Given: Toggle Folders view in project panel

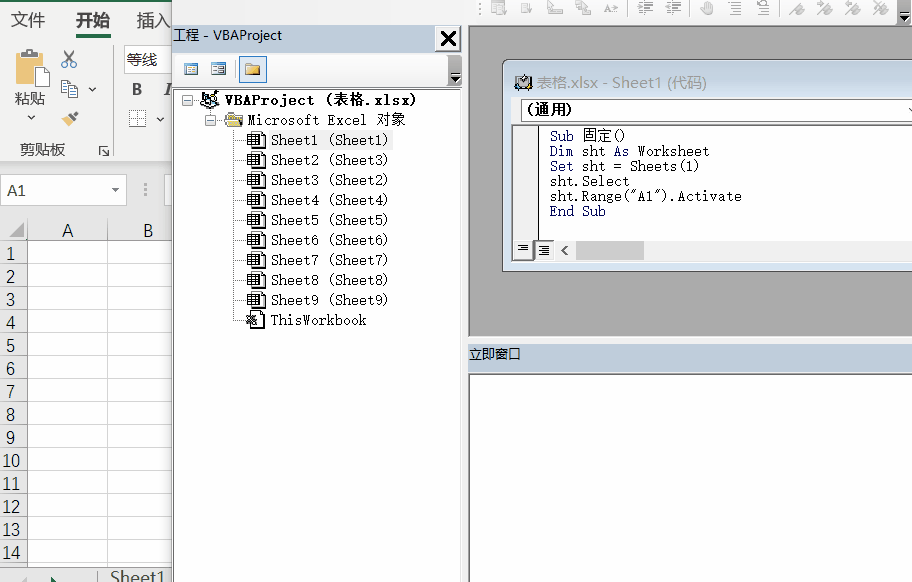Looking at the screenshot, I should tap(252, 69).
